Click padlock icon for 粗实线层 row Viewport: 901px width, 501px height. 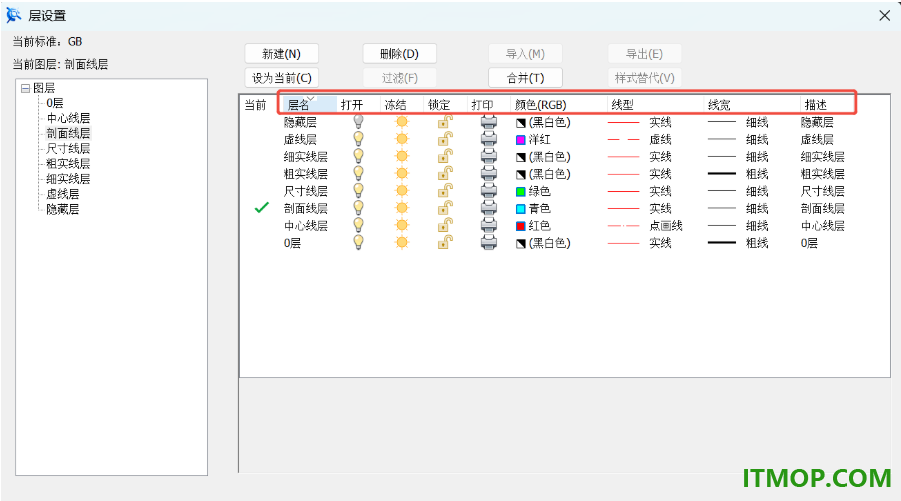pyautogui.click(x=445, y=173)
